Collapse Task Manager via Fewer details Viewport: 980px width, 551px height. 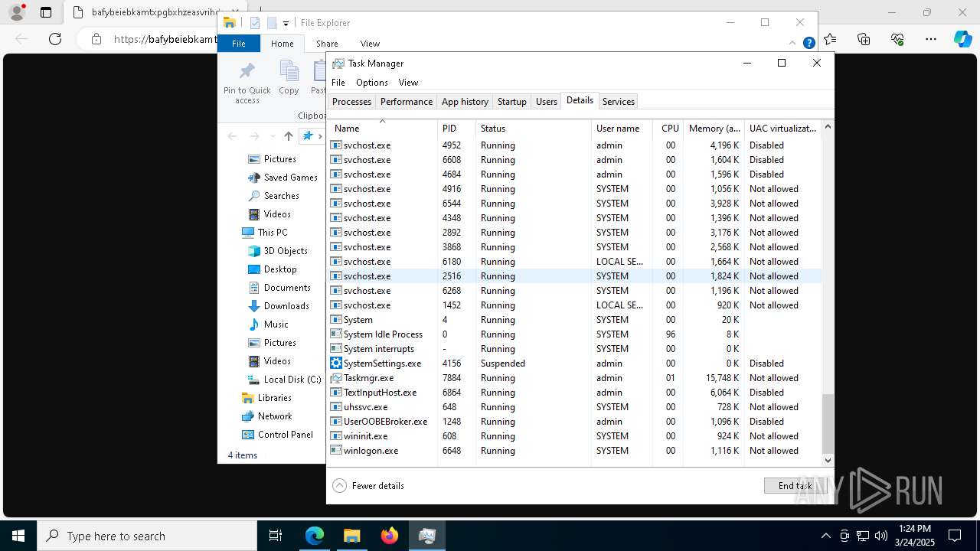[x=368, y=486]
